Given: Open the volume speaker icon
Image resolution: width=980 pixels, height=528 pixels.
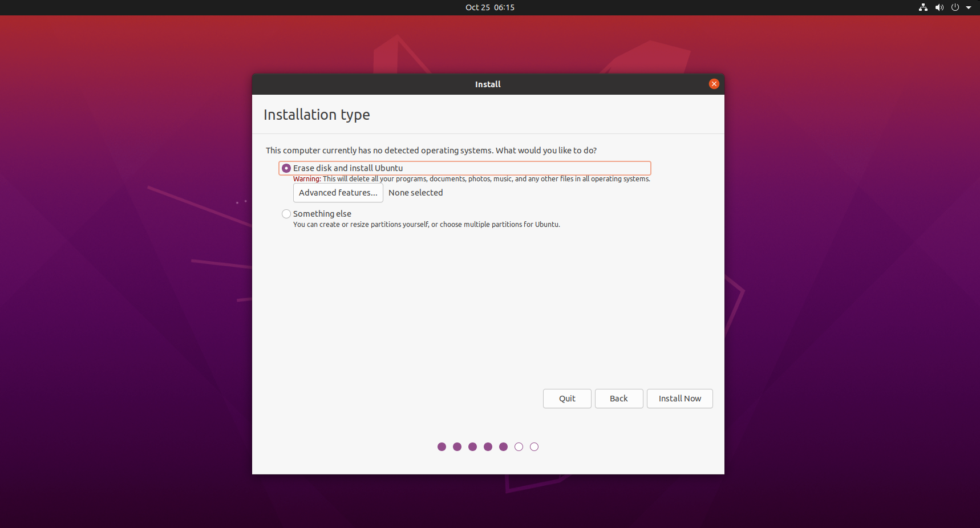Looking at the screenshot, I should point(939,7).
